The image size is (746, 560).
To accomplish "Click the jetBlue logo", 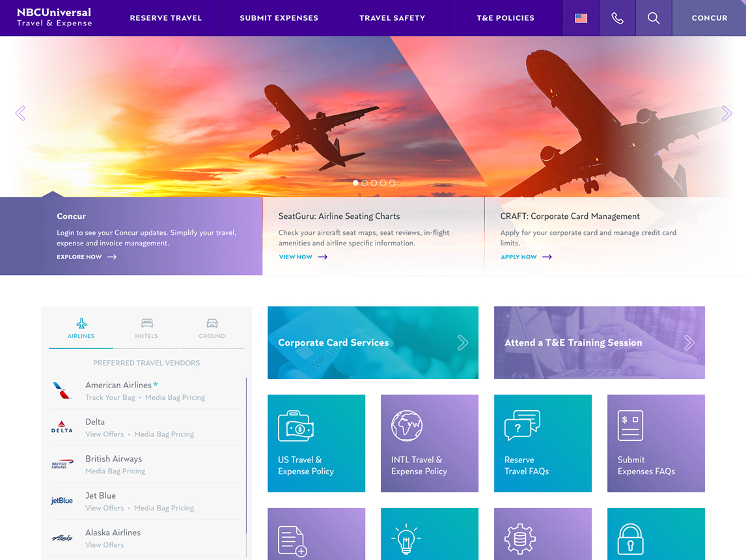I will click(x=62, y=501).
